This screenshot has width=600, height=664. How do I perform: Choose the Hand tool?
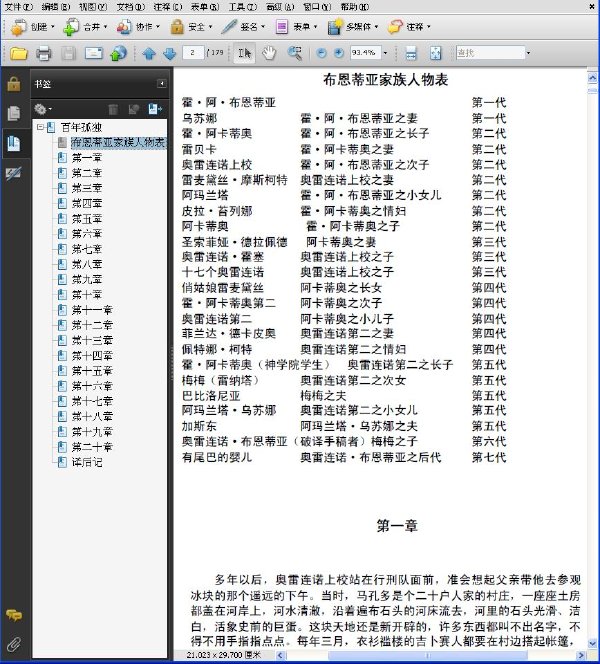point(269,53)
